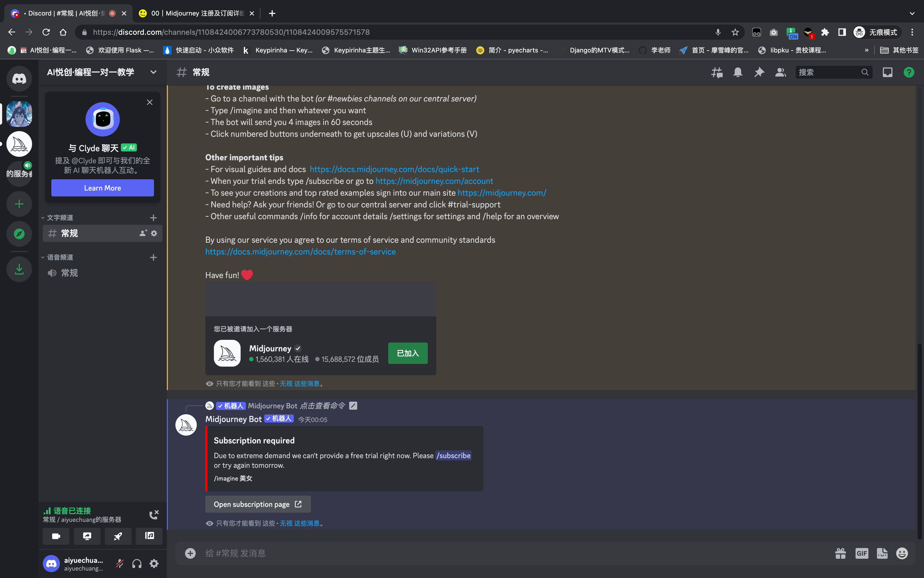Toggle deafen headphones in user panel
Screen dimensions: 924x578
[137, 564]
